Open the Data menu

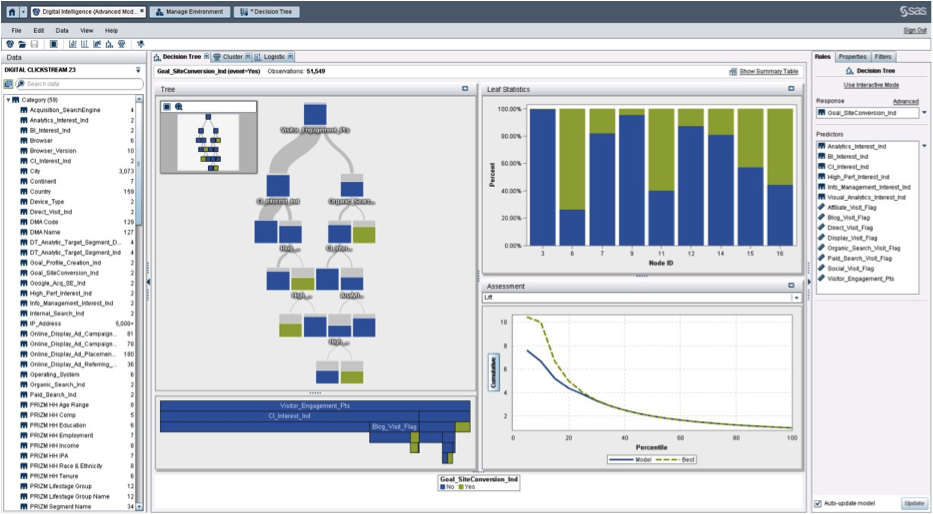[62, 30]
